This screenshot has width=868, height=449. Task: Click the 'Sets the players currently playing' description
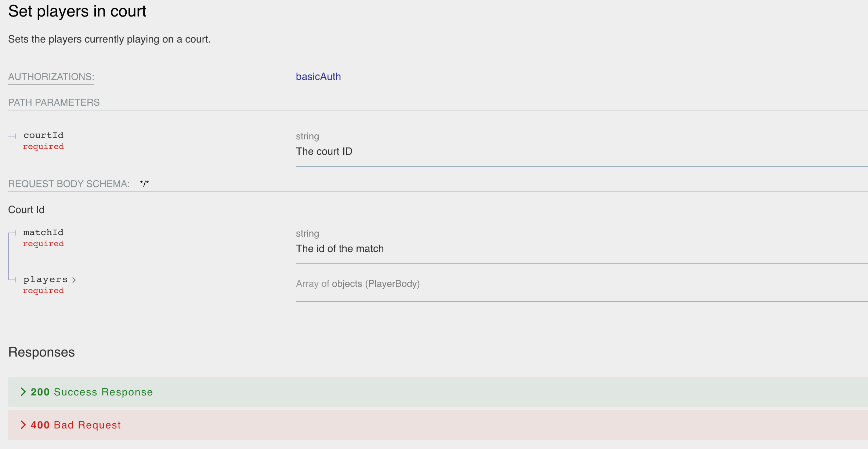tap(109, 39)
